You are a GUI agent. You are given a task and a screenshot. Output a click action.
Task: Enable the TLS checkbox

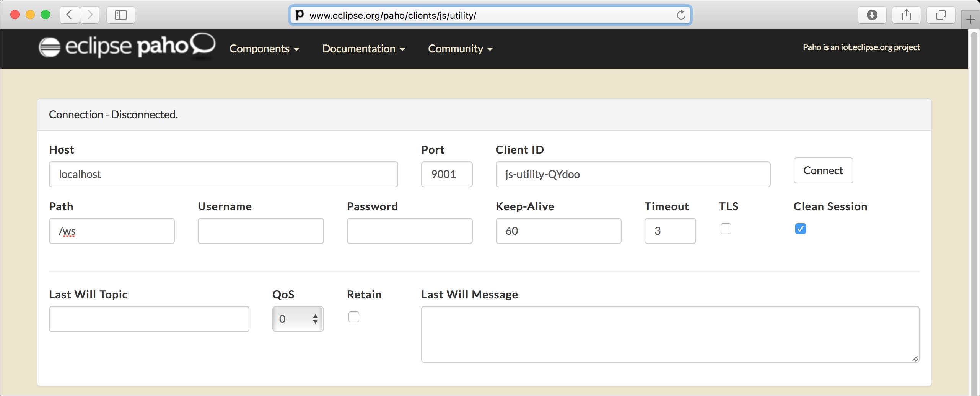coord(726,229)
